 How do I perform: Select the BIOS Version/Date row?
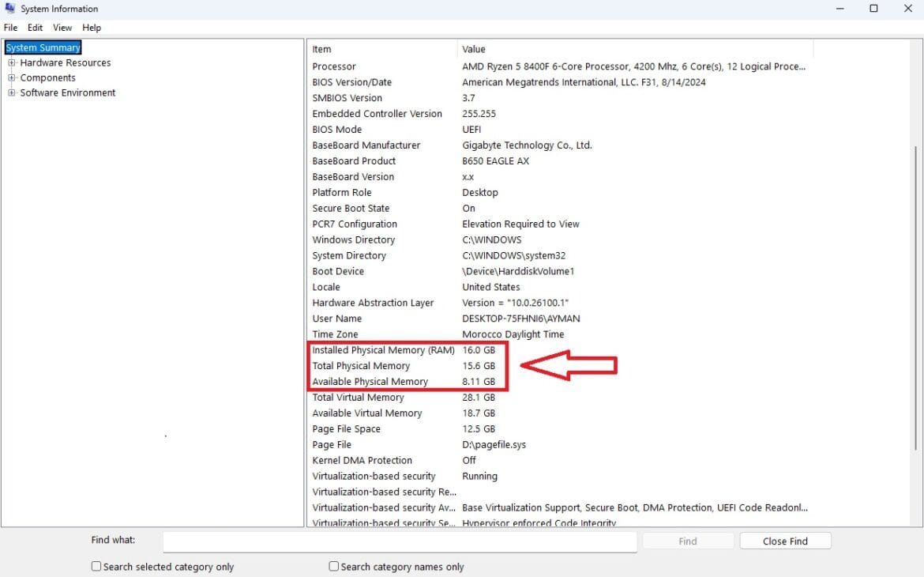[560, 82]
